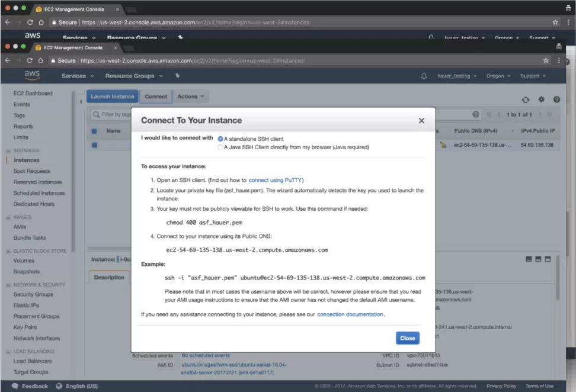The height and width of the screenshot is (392, 576).
Task: Open the 'connection documentation' link
Action: [350, 314]
